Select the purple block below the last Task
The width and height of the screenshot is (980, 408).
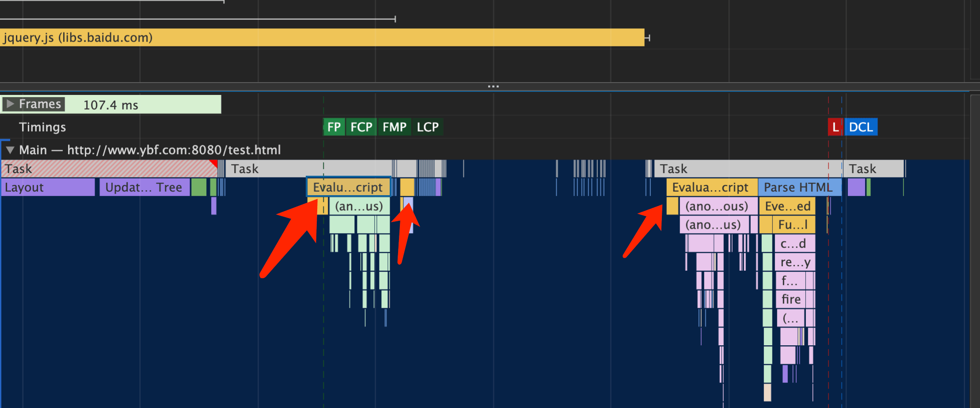click(856, 187)
